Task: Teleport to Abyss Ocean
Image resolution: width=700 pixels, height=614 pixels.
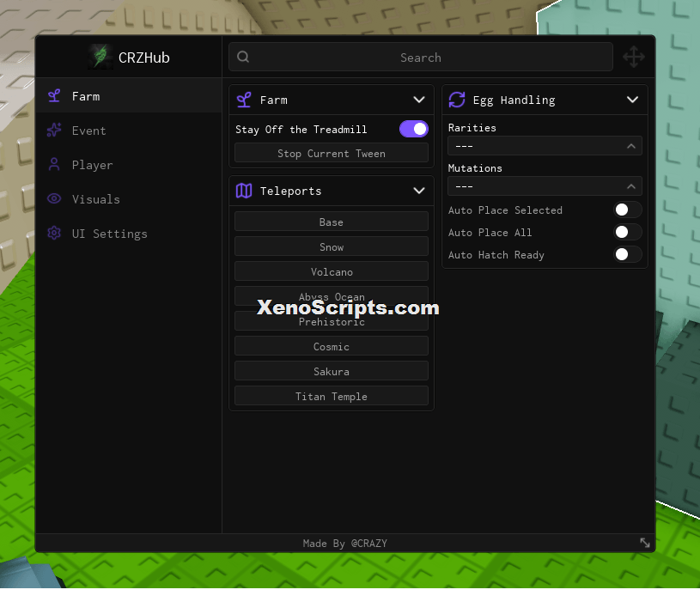Action: coord(332,296)
